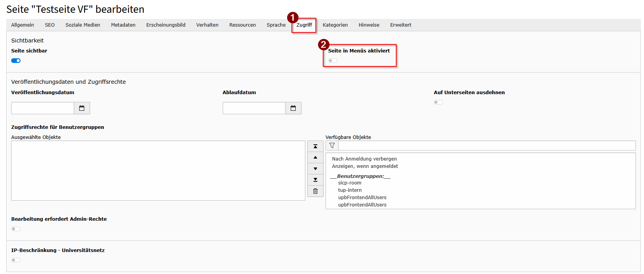Screen dimensions: 644x274
Task: Move selected item up one position
Action: 315,157
